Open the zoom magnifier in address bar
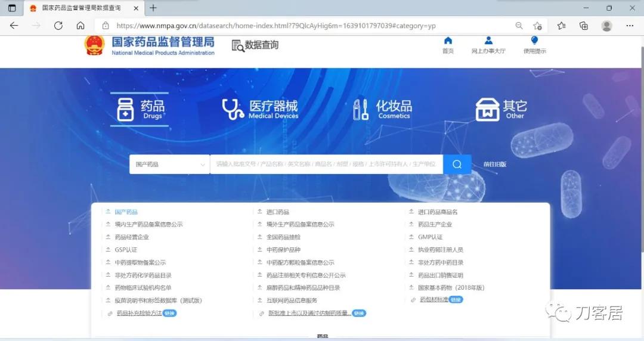 519,26
